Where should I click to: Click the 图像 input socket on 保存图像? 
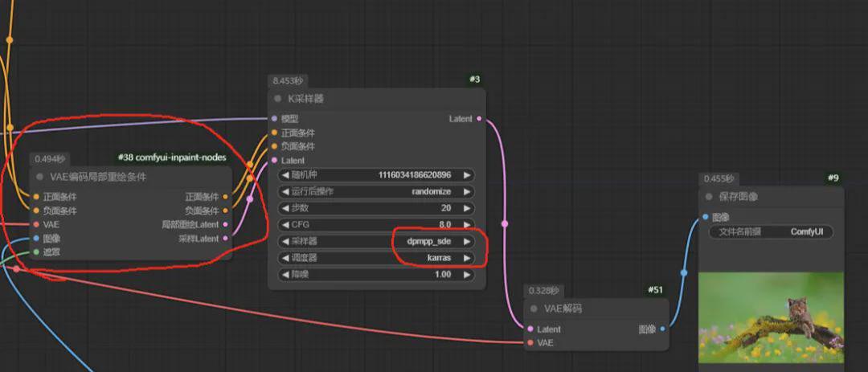point(706,217)
